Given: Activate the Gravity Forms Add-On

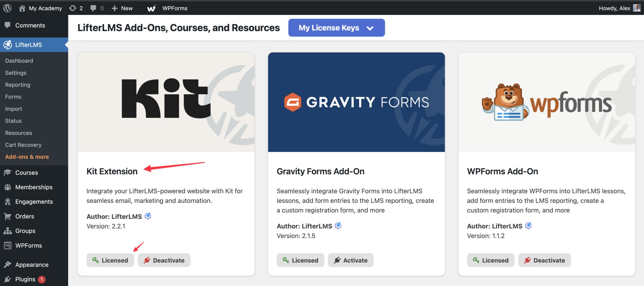Looking at the screenshot, I should tap(351, 260).
